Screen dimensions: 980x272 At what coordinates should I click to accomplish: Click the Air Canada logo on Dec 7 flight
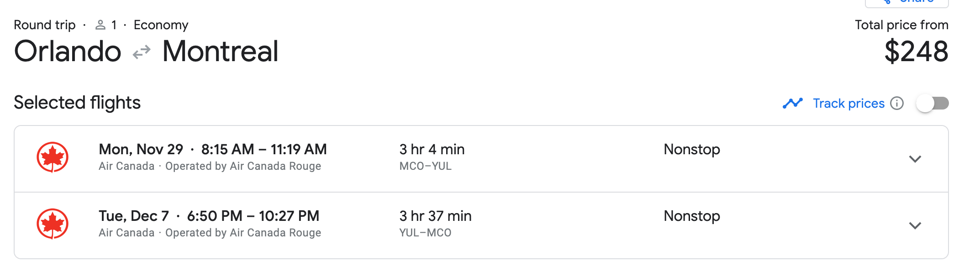53,224
